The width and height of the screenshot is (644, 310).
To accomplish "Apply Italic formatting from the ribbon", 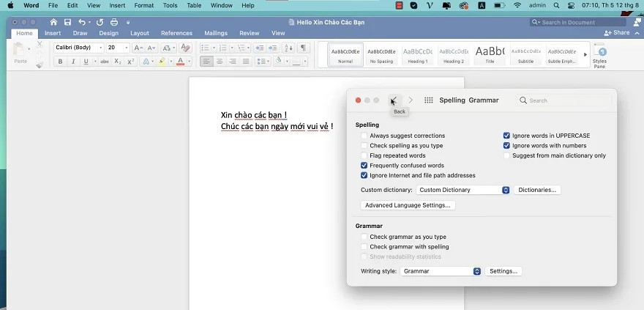I will pos(73,62).
